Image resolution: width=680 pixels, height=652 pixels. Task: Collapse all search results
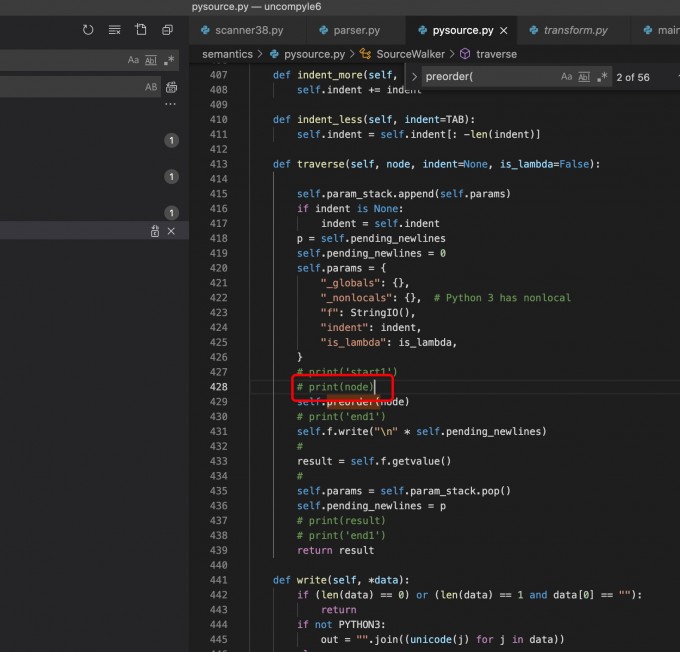[x=167, y=30]
